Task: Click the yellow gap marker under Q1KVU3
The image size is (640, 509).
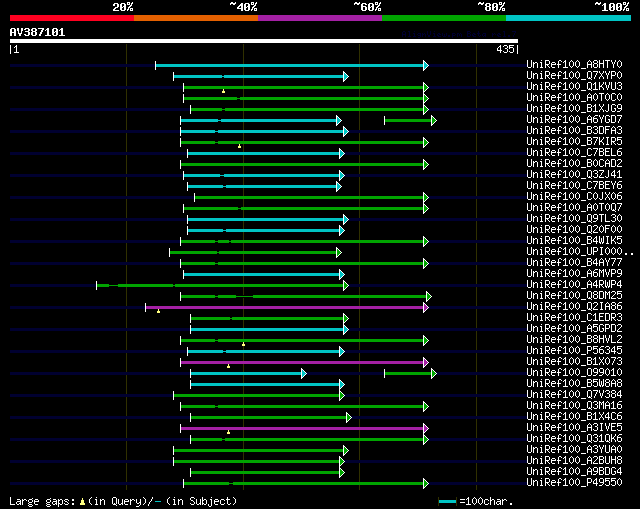Action: click(x=223, y=91)
